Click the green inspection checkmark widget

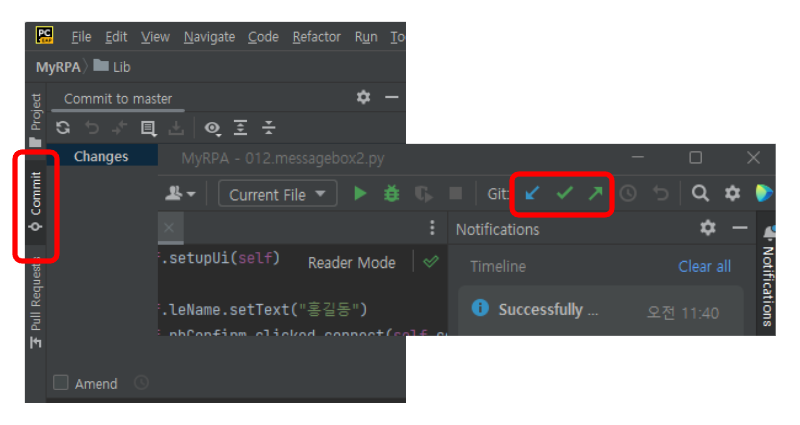[431, 262]
